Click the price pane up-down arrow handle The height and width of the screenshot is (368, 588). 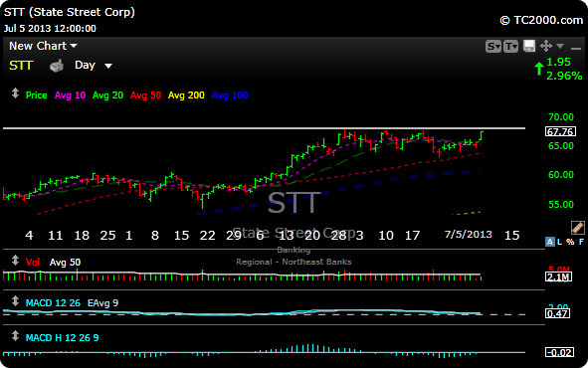[15, 92]
